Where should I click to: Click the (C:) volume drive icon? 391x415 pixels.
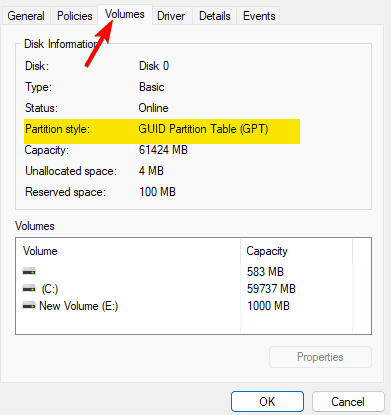tap(29, 288)
